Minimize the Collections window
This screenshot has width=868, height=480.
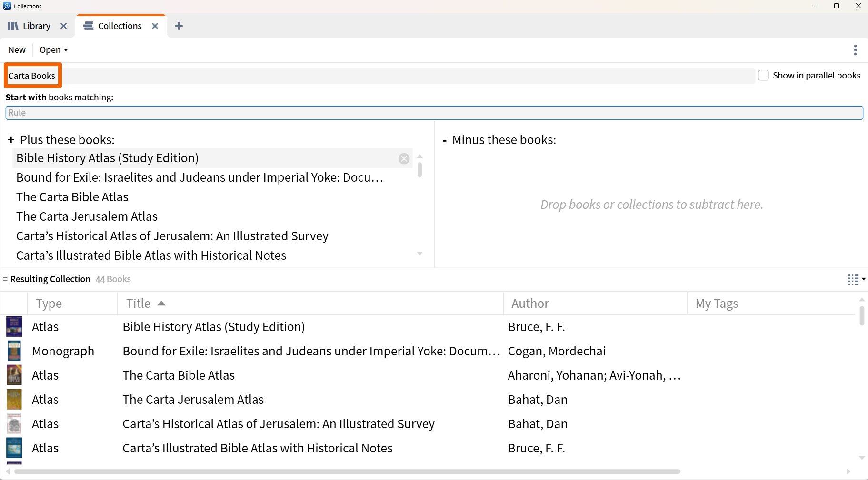pos(815,6)
